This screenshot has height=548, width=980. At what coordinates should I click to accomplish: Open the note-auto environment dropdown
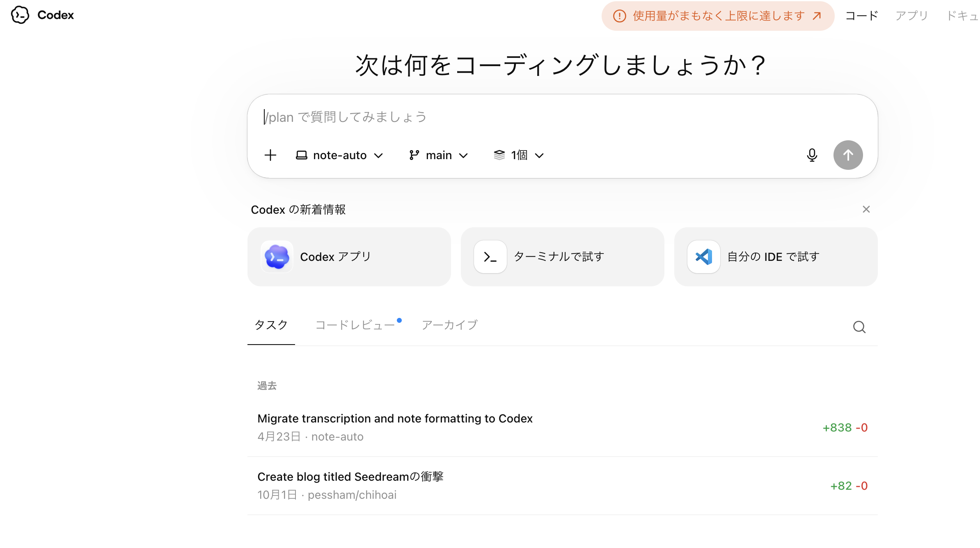pyautogui.click(x=339, y=155)
